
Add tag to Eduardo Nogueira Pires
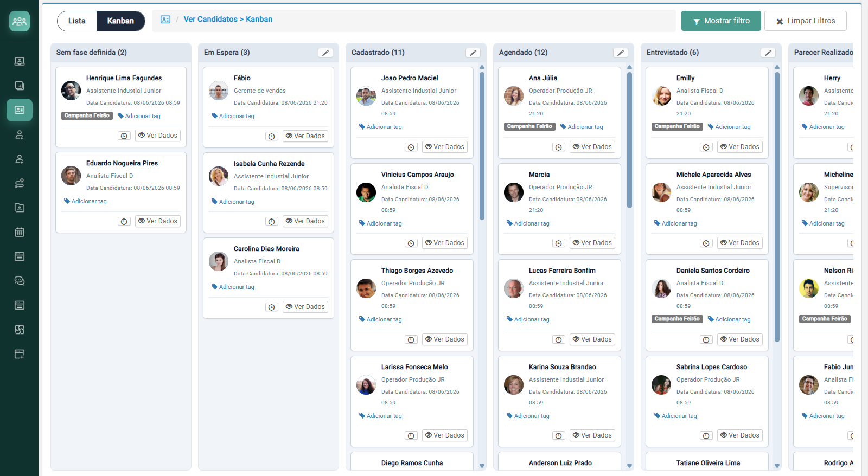(x=85, y=201)
